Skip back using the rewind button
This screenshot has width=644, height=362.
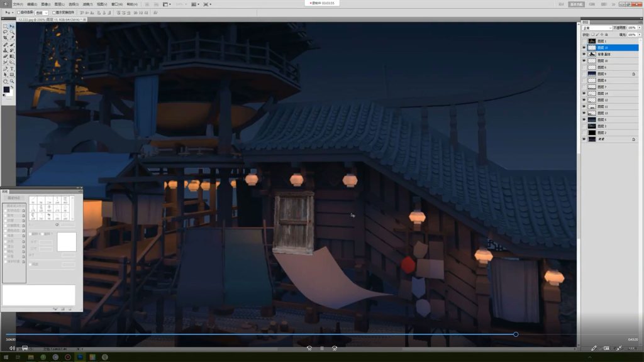[x=309, y=348]
